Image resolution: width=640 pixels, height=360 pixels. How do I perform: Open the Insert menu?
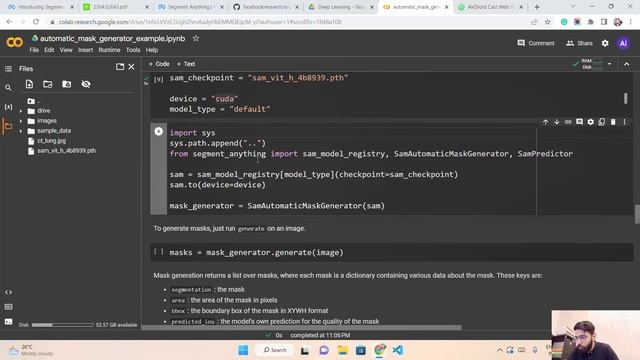85,50
